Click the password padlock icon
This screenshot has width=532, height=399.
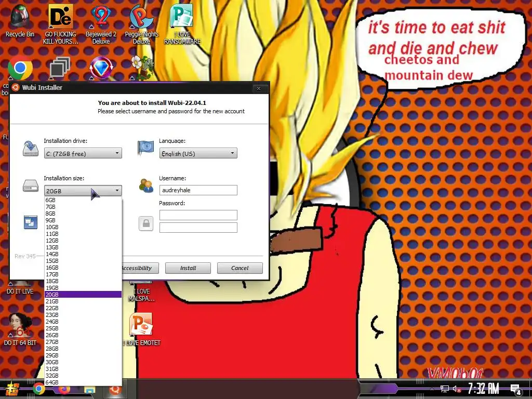[146, 223]
